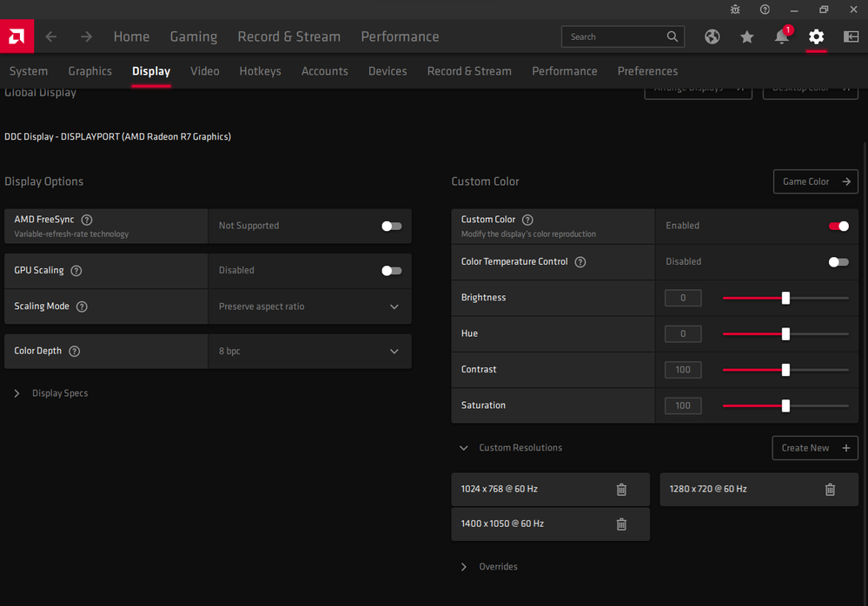Show AMD FreeSync help tooltip icon
This screenshot has width=868, height=606.
pyautogui.click(x=87, y=220)
